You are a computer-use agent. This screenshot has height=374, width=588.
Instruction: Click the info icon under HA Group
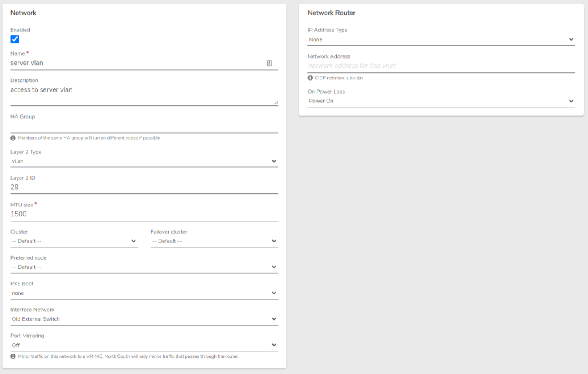coord(13,138)
